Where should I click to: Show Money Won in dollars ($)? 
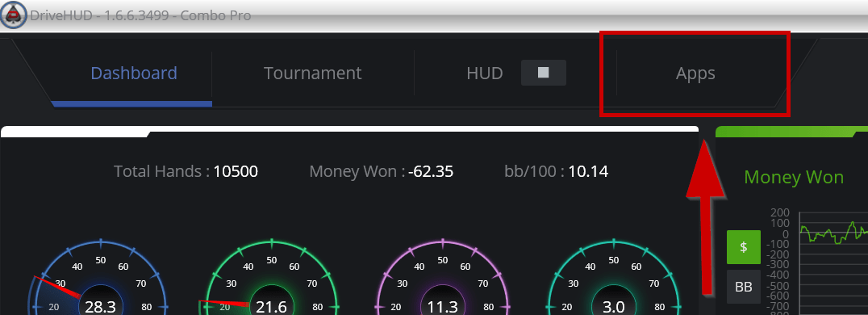click(744, 247)
